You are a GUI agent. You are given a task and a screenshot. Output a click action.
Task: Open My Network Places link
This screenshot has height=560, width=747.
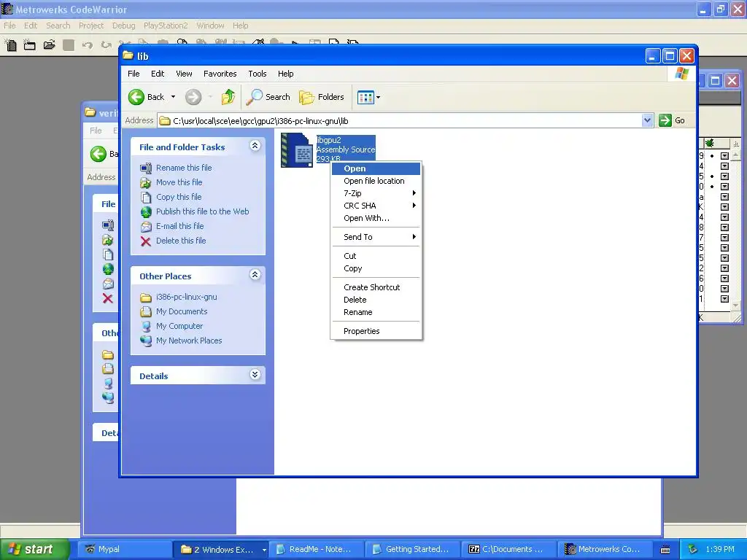pyautogui.click(x=189, y=341)
